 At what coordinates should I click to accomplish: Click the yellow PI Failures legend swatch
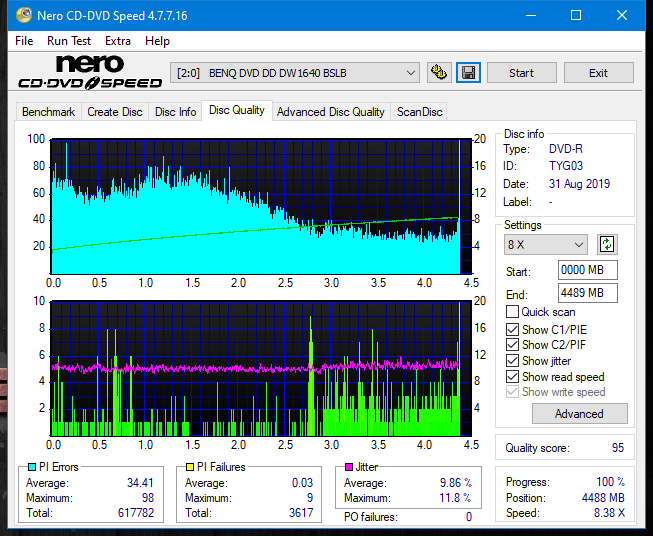(x=189, y=467)
